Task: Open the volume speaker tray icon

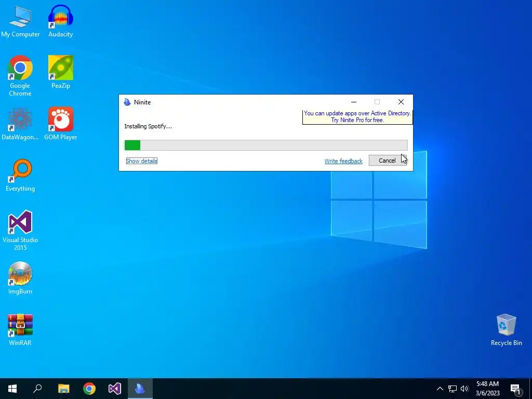Action: point(464,389)
